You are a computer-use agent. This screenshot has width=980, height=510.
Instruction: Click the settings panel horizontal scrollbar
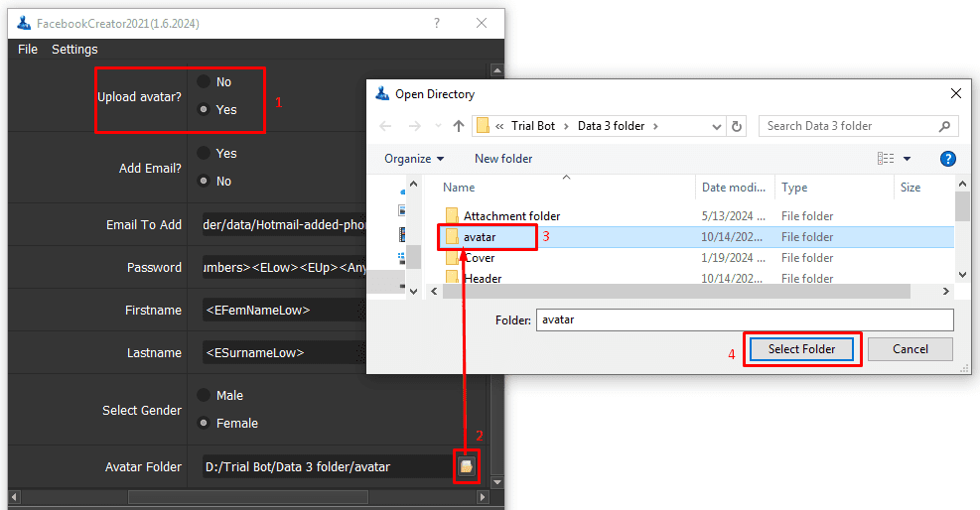[247, 497]
